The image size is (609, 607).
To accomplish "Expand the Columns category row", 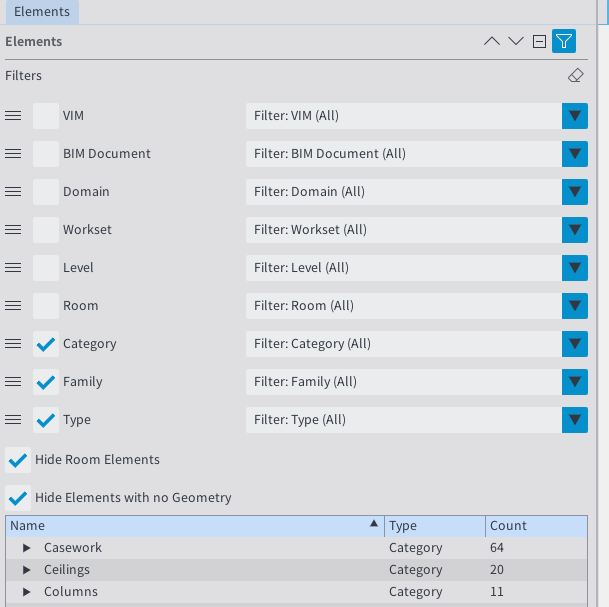I will coord(28,592).
